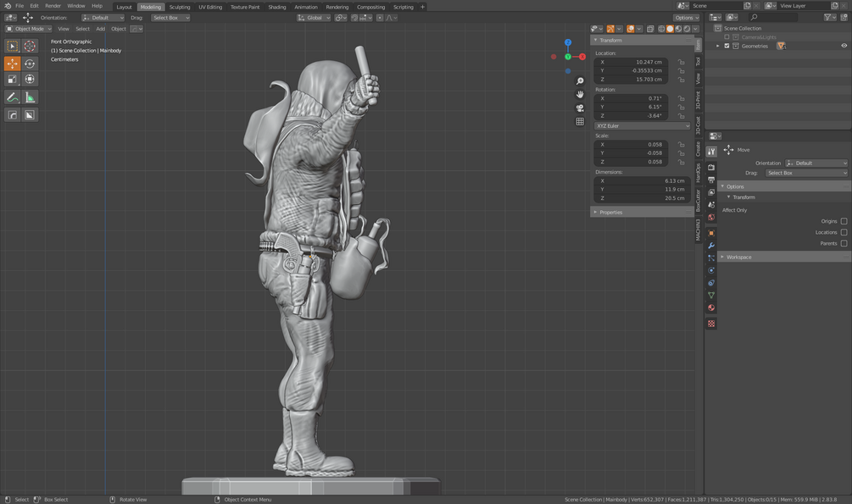Open the shading options dropdown arrow
Image resolution: width=852 pixels, height=504 pixels.
pyautogui.click(x=695, y=29)
